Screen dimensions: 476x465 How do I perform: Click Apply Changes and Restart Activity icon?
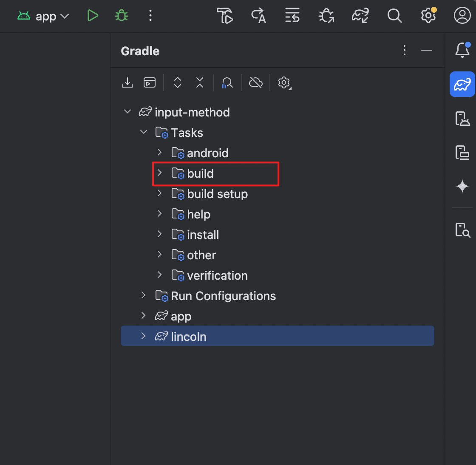(259, 15)
